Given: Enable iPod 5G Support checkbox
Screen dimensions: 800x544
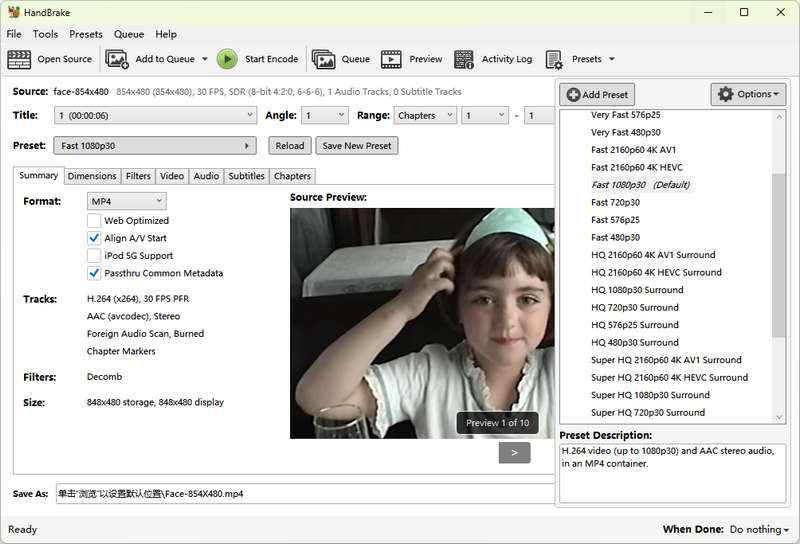Looking at the screenshot, I should click(x=94, y=255).
